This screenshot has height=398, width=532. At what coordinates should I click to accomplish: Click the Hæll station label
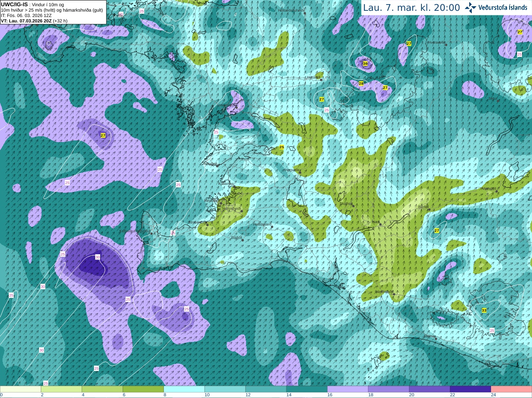pos(375,222)
